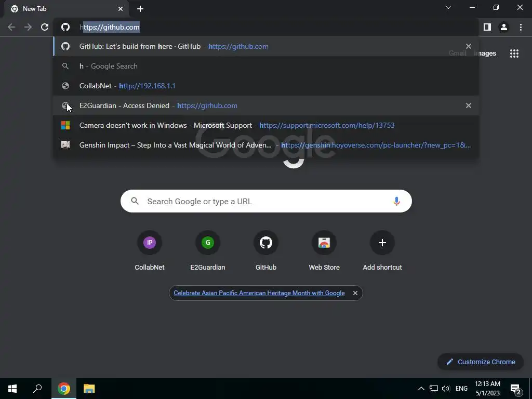Start voice search with the microphone
Image resolution: width=532 pixels, height=399 pixels.
[x=396, y=201]
